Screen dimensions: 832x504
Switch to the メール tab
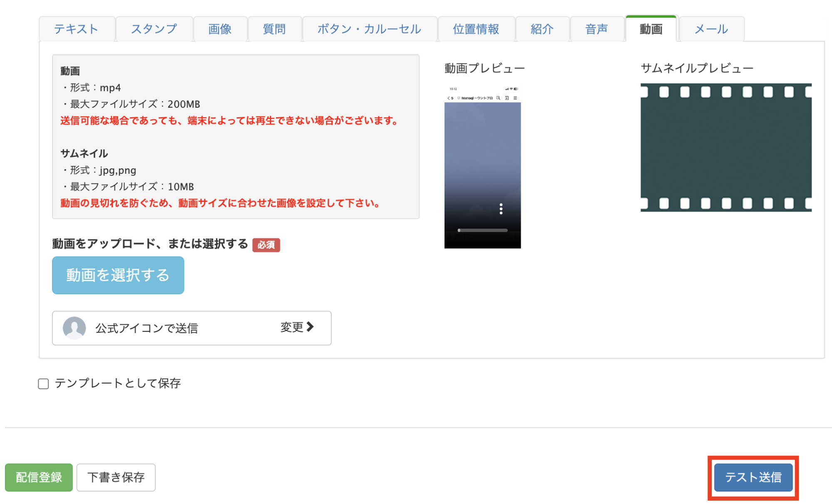tap(711, 29)
